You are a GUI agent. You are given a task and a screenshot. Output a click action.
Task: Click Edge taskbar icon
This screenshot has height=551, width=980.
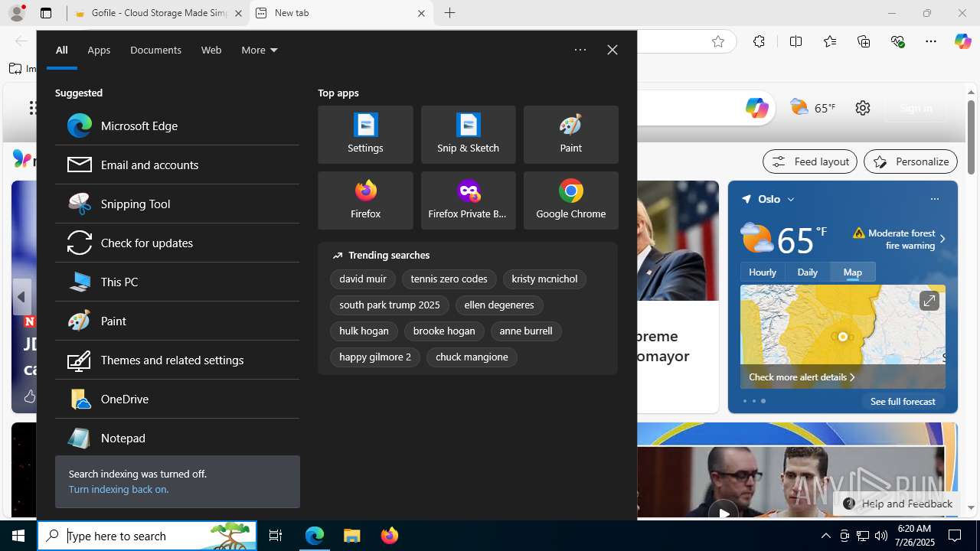(315, 536)
